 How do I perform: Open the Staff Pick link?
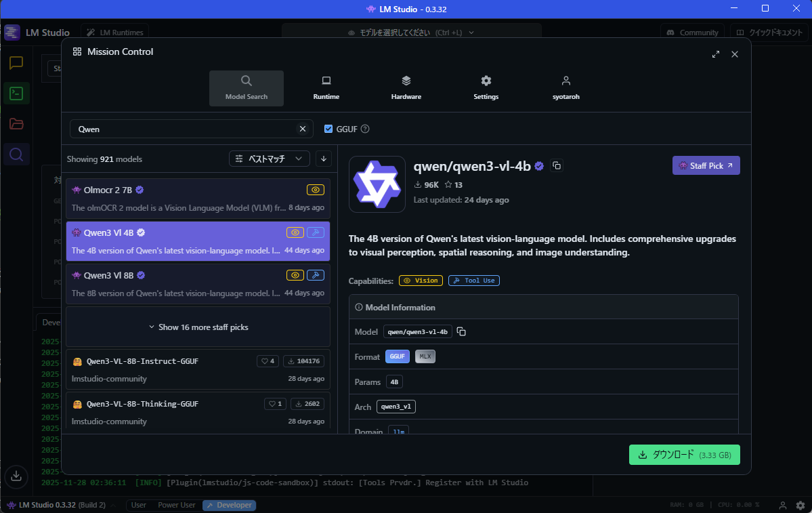click(x=706, y=165)
